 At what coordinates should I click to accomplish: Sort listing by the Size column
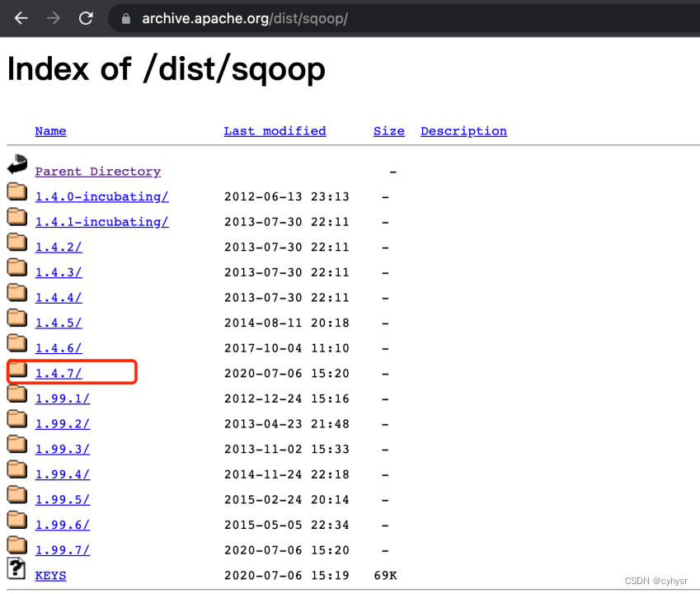389,131
